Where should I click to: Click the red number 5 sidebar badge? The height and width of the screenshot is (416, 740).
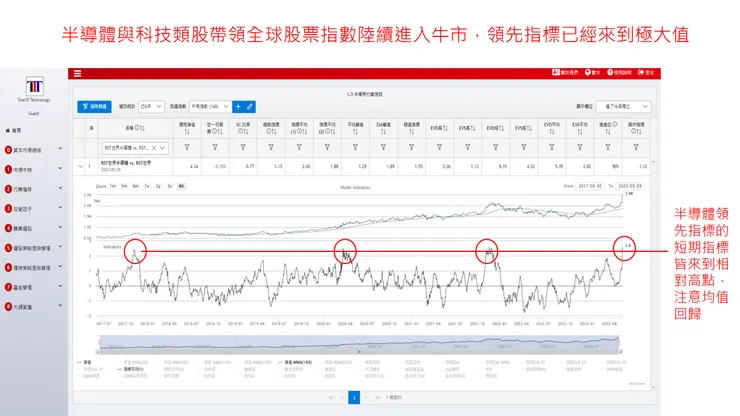tap(8, 248)
